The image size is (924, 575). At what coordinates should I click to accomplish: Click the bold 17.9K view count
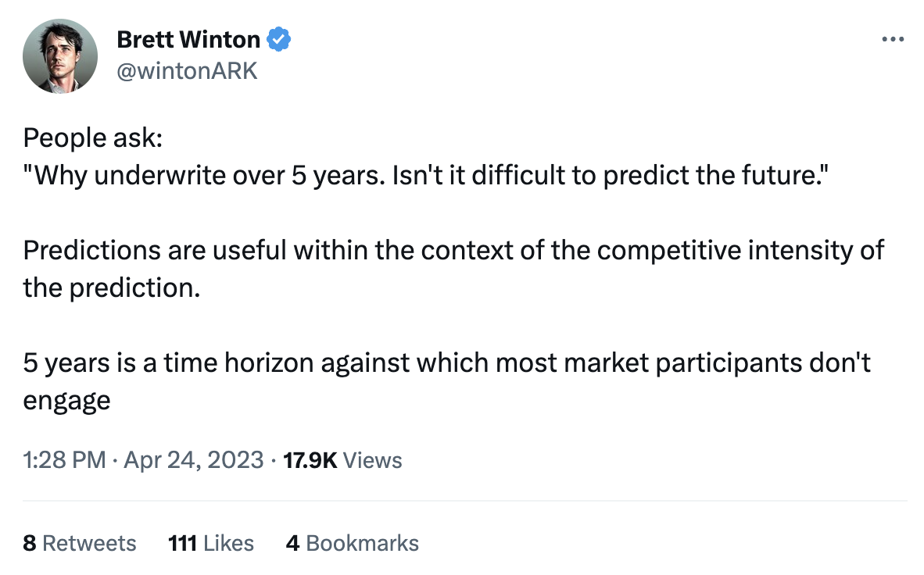point(310,460)
